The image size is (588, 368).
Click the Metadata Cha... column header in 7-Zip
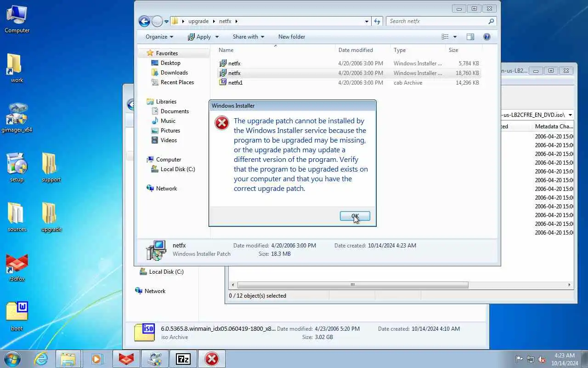(x=553, y=126)
